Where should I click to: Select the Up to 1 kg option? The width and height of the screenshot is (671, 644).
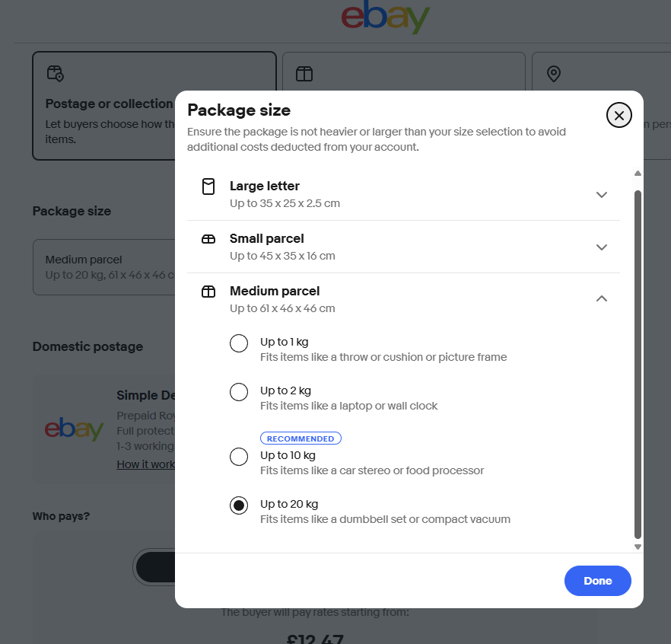239,343
